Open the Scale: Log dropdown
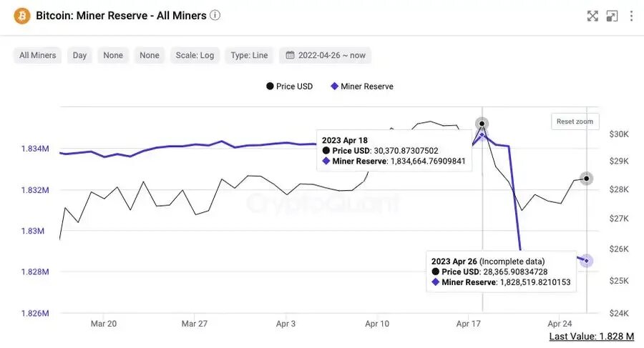The image size is (644, 348). (195, 55)
